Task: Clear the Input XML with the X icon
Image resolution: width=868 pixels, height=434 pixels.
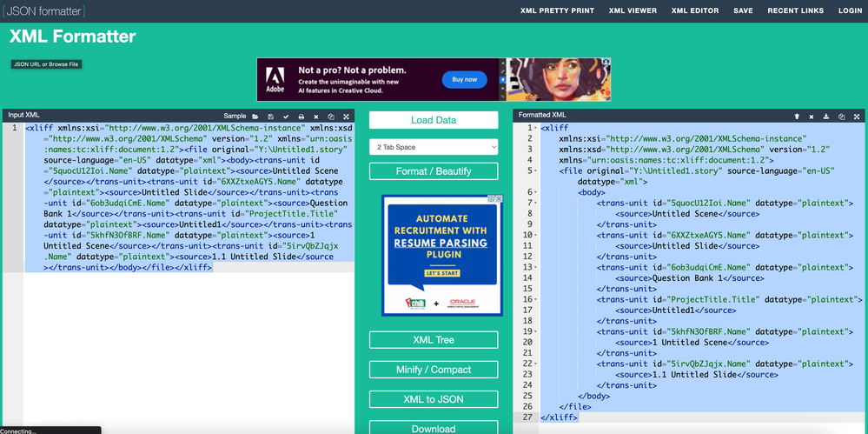Action: pos(316,116)
